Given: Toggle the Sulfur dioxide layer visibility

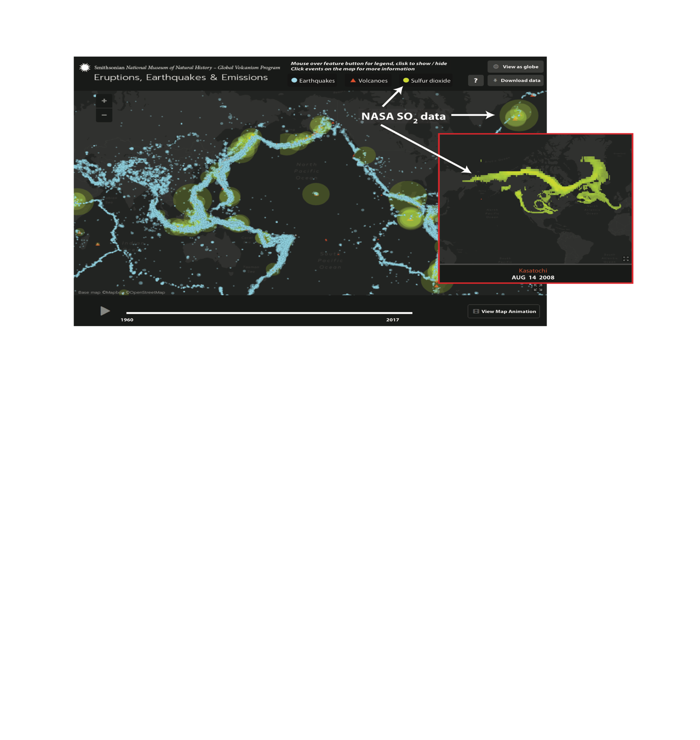Looking at the screenshot, I should (426, 80).
